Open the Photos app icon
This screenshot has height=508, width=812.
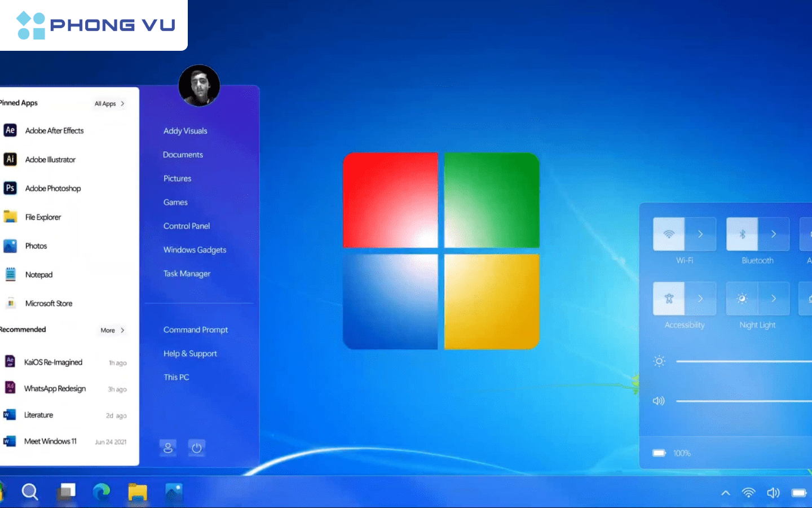(x=10, y=246)
